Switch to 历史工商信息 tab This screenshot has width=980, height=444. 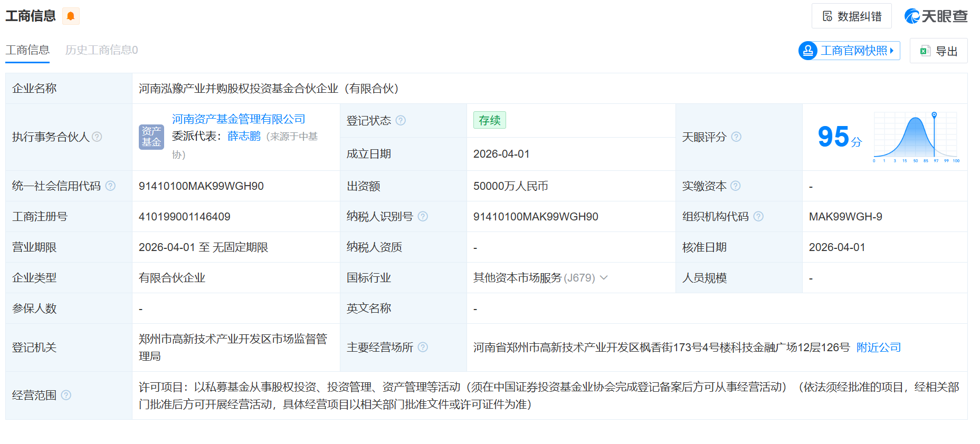(101, 50)
